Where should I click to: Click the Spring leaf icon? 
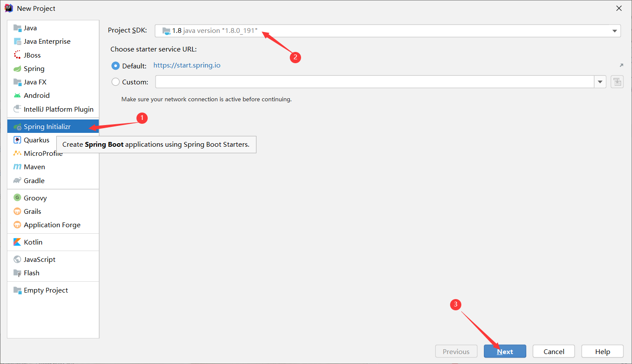(x=17, y=69)
